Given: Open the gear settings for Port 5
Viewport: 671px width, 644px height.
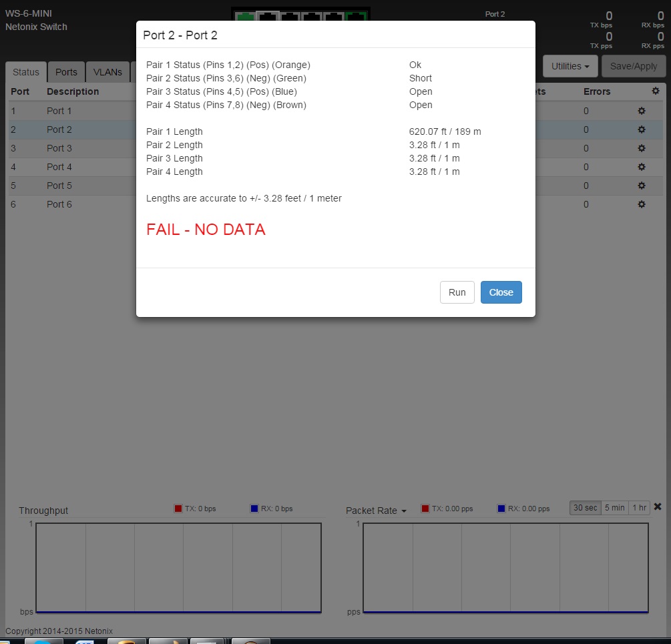Looking at the screenshot, I should 642,186.
